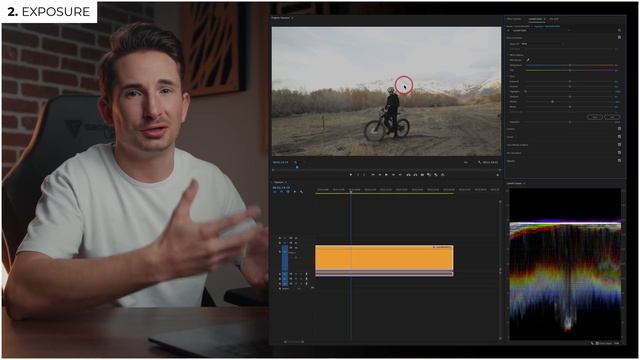Toggle the Creative section checkbox
Screen dimensions: 640x360
tap(619, 129)
